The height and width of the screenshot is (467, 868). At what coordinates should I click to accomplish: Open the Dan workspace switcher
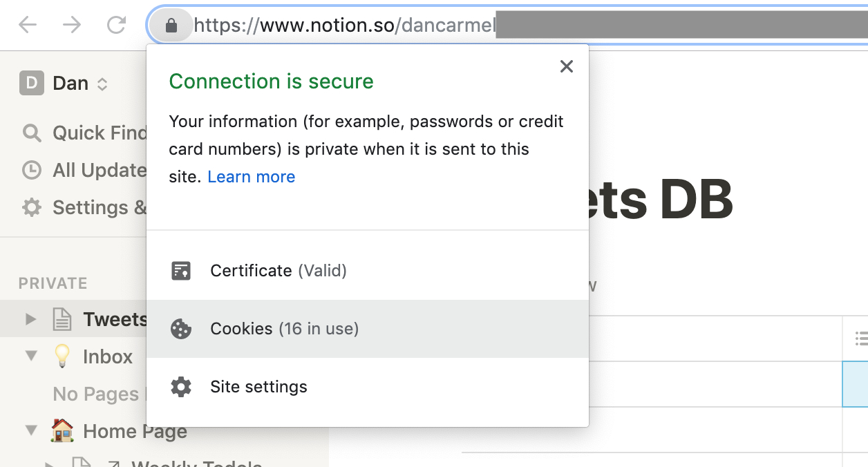point(64,84)
